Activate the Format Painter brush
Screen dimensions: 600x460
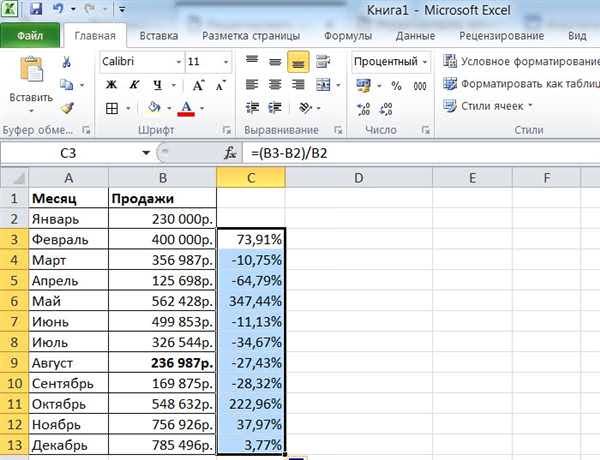[67, 108]
